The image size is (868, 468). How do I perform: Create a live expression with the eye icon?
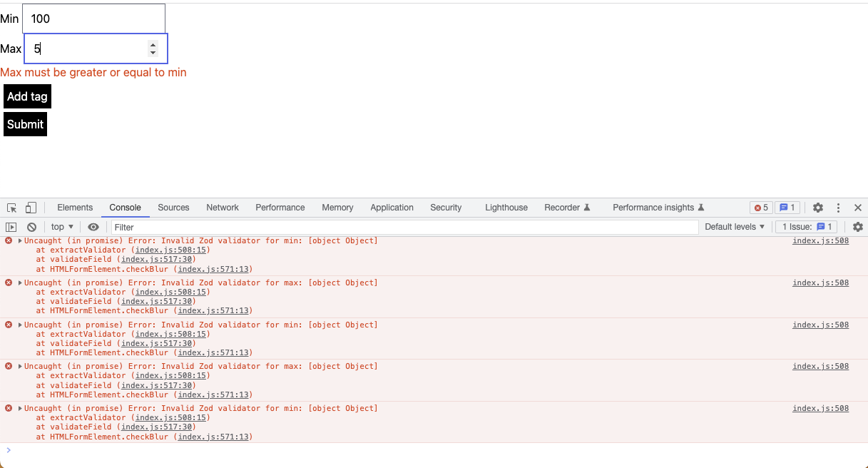[x=93, y=226]
